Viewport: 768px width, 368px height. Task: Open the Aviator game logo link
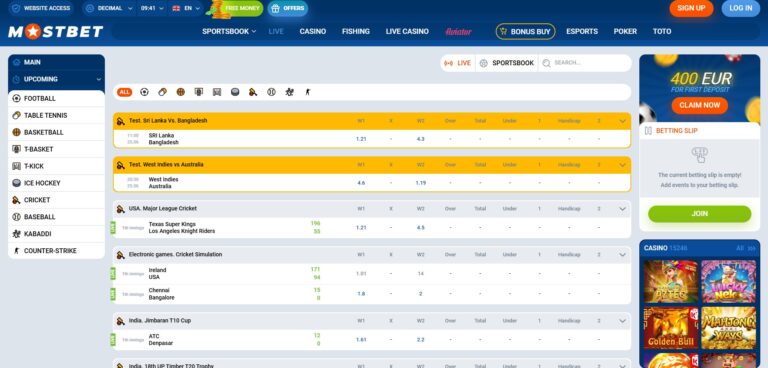[458, 32]
